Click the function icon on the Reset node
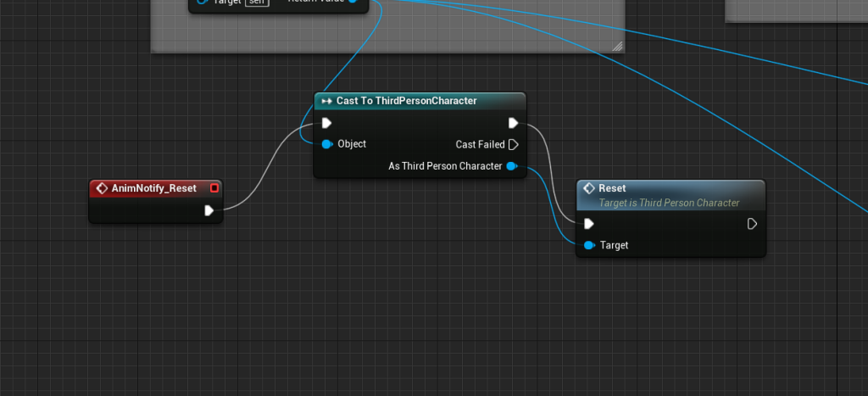Screen dimensions: 868x396 (589, 188)
